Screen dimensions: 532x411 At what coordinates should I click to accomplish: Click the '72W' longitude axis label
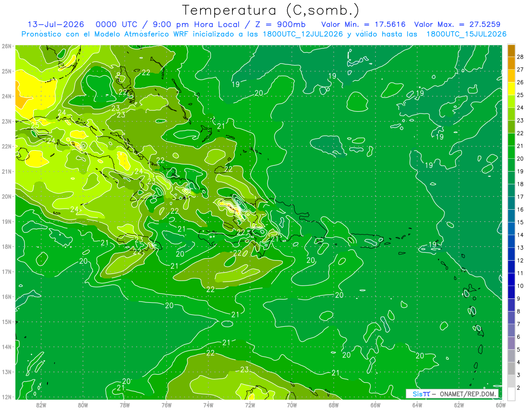250,405
